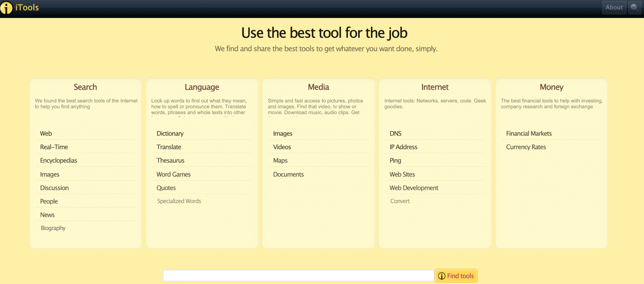The height and width of the screenshot is (284, 644).
Task: Go to Encyclopedias
Action: pyautogui.click(x=58, y=161)
